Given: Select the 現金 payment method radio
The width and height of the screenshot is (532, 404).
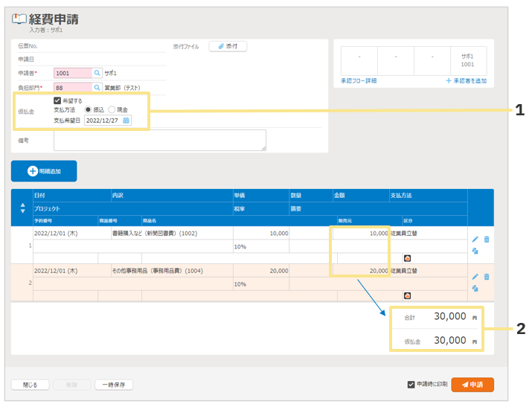Looking at the screenshot, I should point(112,109).
